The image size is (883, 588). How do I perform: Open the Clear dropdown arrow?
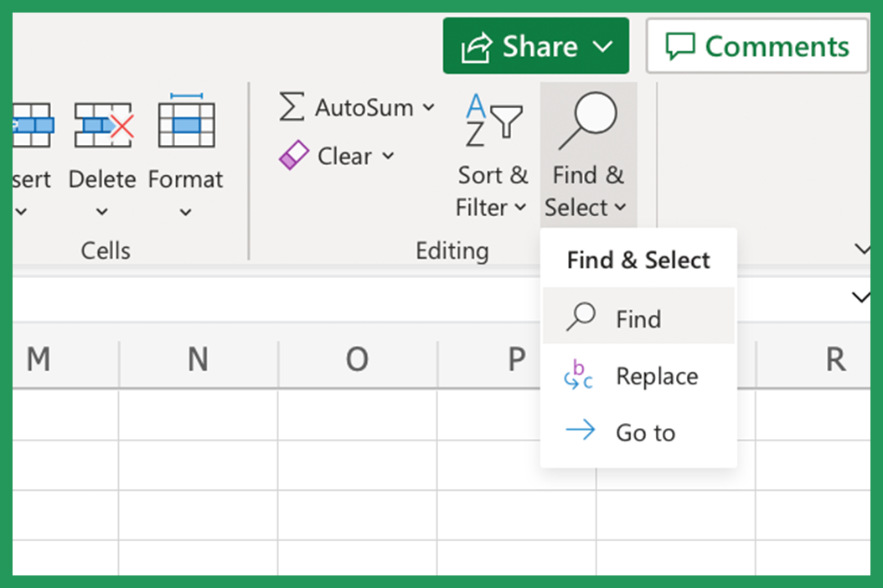(386, 156)
